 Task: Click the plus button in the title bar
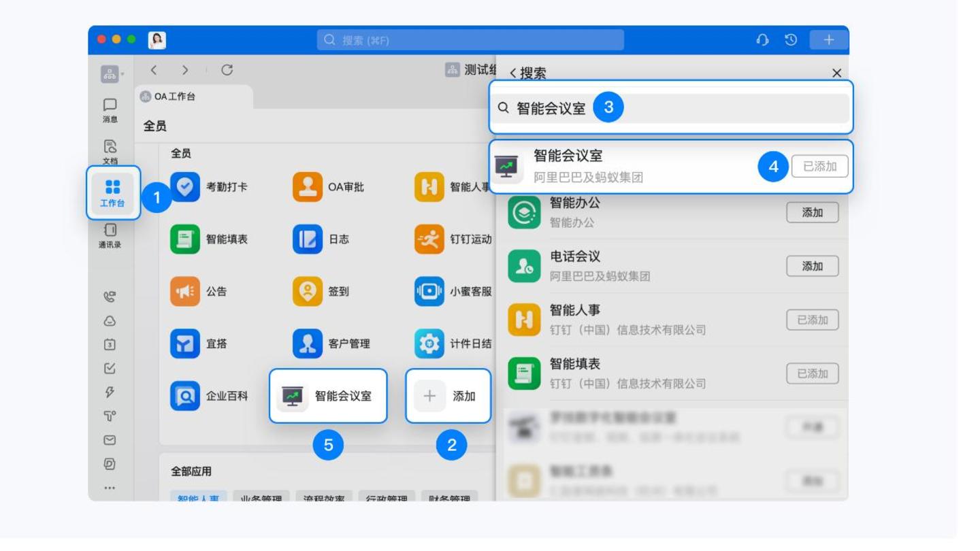coord(829,40)
